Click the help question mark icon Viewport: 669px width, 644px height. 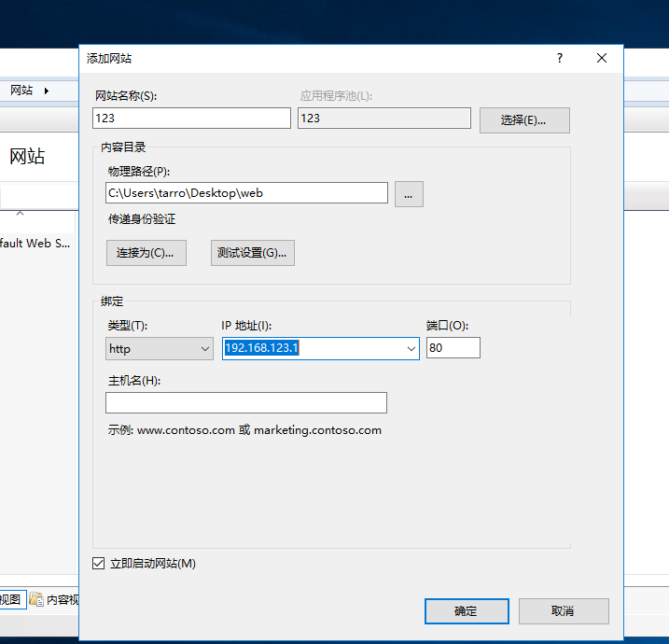point(559,58)
